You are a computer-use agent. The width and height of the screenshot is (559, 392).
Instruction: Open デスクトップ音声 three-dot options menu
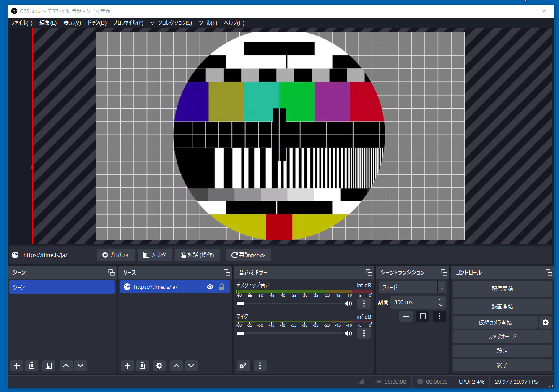point(364,304)
